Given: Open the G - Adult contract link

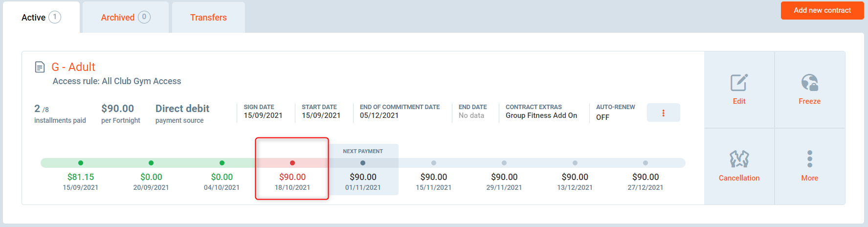Looking at the screenshot, I should tap(73, 67).
